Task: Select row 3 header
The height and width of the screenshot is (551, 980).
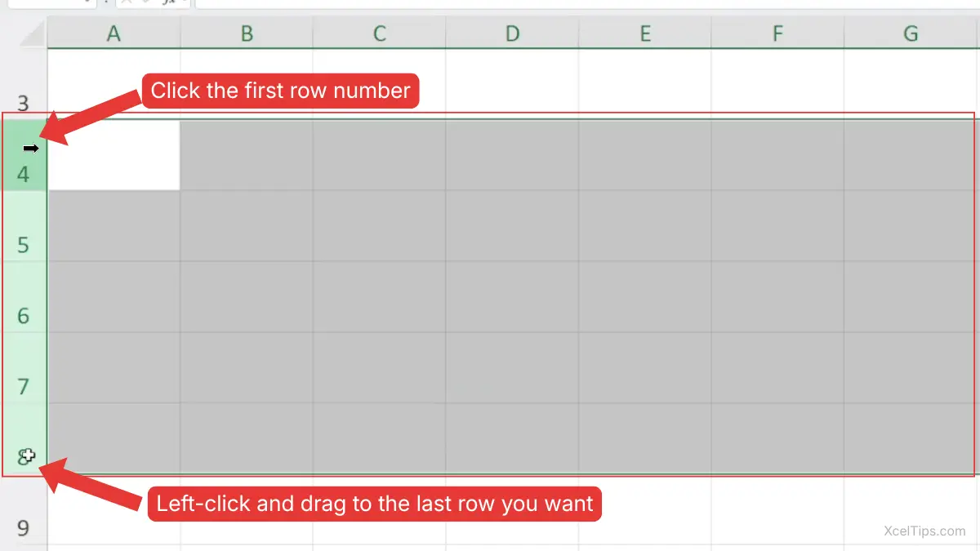Action: 23,103
